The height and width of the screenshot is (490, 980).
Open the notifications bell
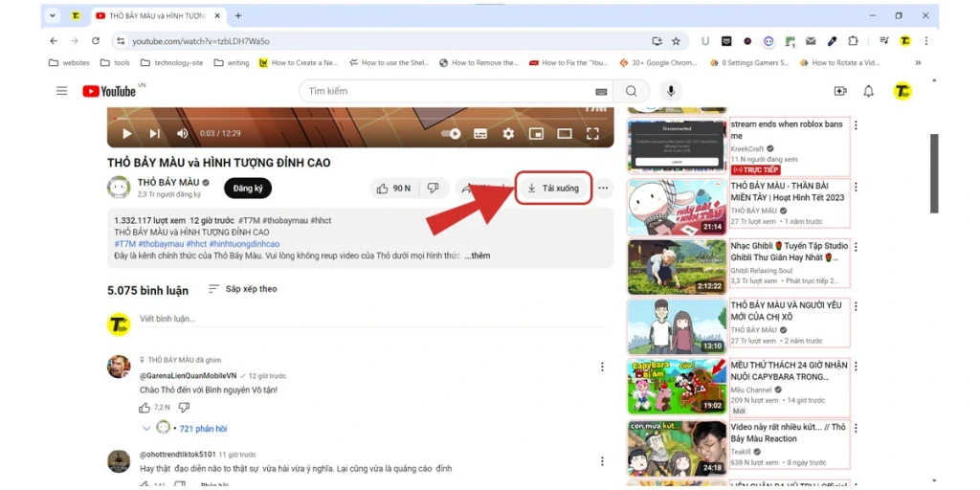[x=868, y=91]
